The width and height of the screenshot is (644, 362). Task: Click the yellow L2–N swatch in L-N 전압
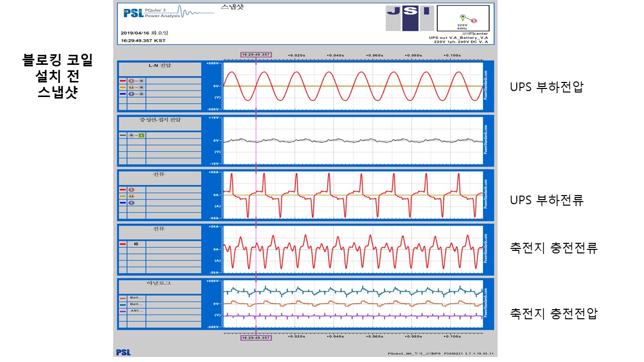(122, 87)
